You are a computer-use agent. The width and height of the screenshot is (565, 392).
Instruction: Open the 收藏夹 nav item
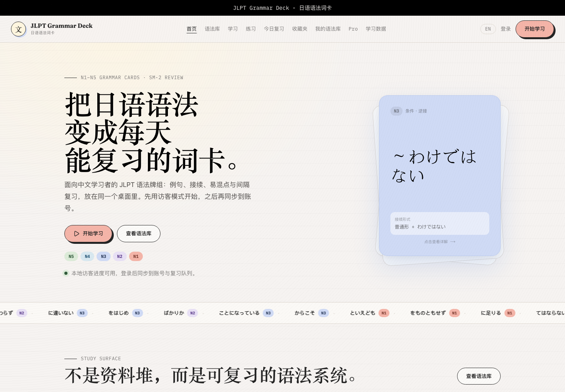[x=300, y=29]
